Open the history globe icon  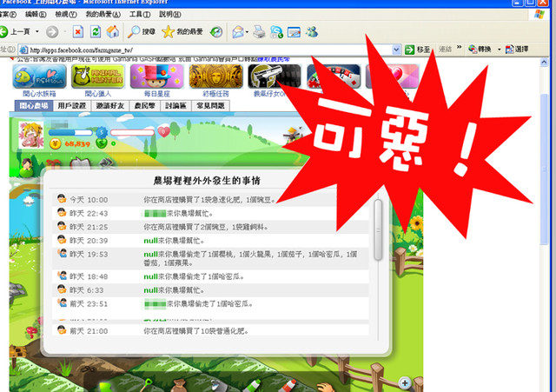point(216,32)
